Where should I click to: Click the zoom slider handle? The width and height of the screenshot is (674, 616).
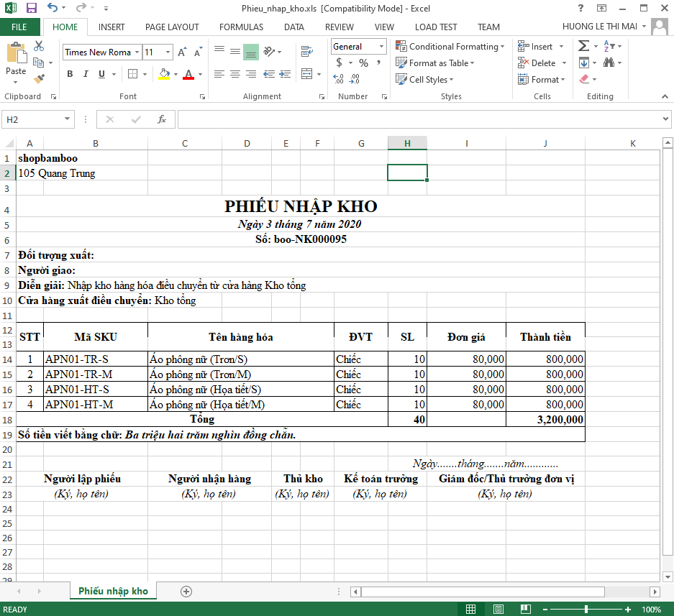coord(586,609)
